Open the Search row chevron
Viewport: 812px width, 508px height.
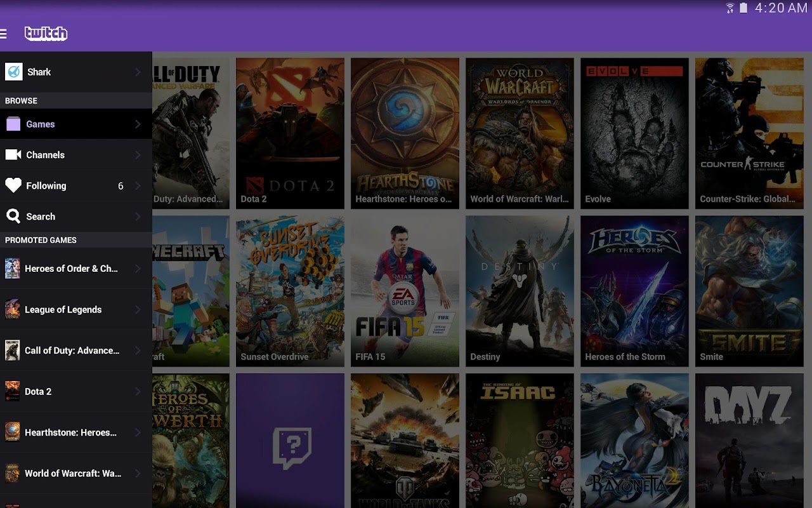coord(138,217)
